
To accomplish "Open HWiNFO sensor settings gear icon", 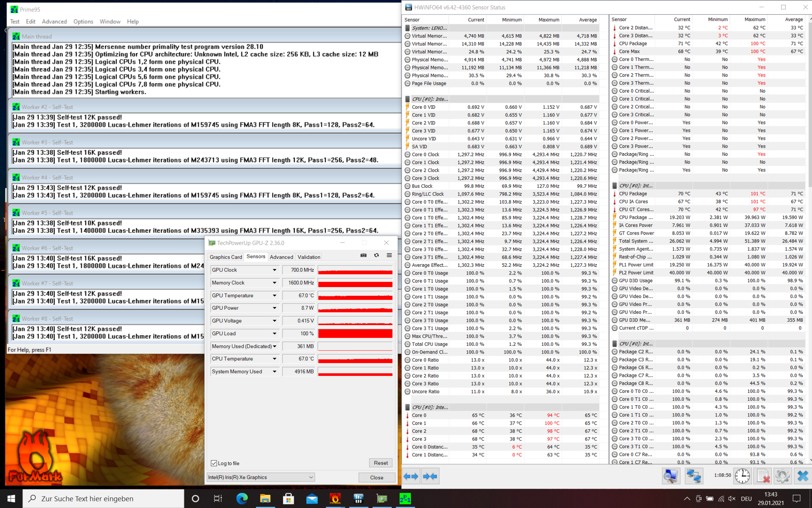I will (x=782, y=476).
